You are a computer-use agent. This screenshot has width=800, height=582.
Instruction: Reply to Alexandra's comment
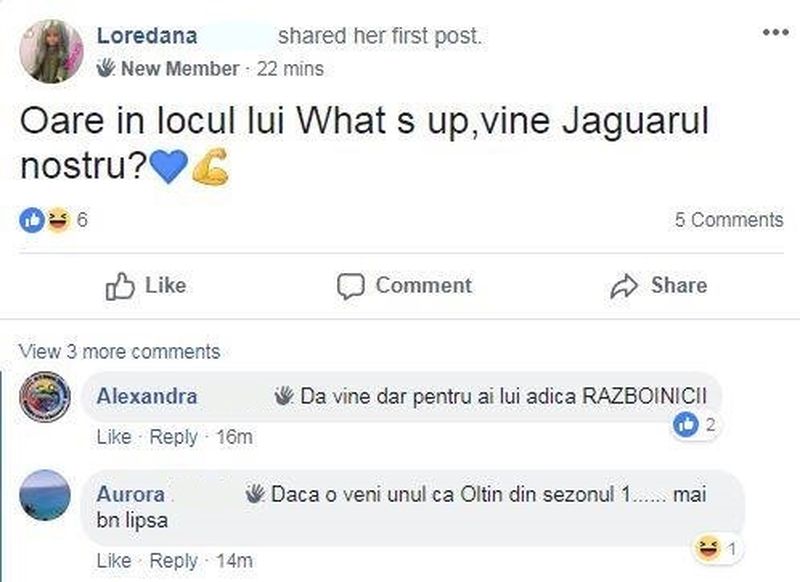coord(174,437)
